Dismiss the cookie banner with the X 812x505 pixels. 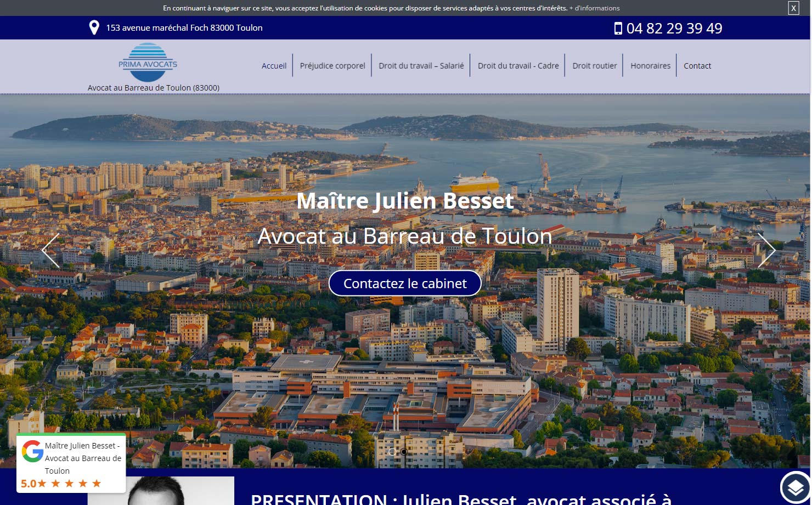click(x=793, y=8)
